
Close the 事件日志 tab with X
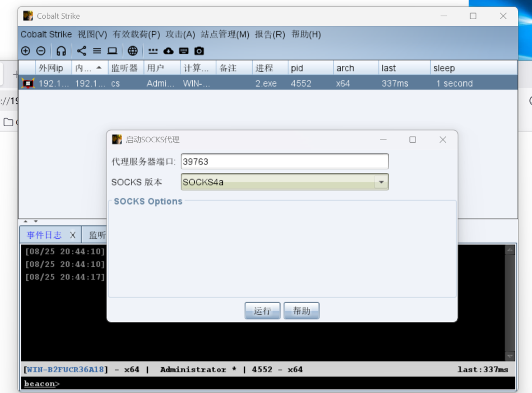73,235
